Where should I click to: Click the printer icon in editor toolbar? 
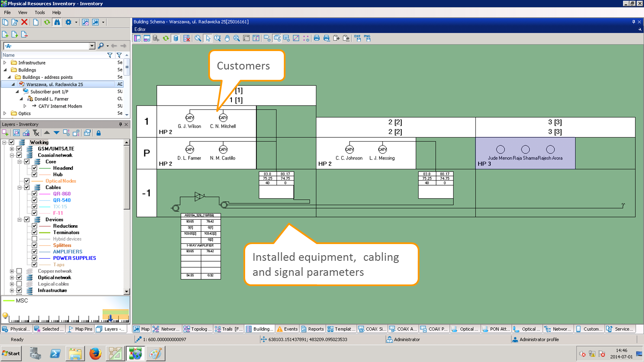pos(316,38)
